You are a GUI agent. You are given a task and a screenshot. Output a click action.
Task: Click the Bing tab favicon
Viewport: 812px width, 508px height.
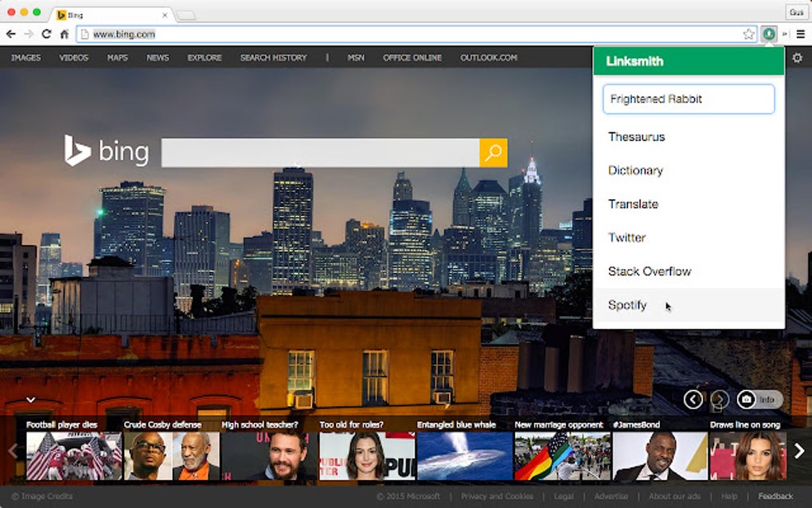61,15
